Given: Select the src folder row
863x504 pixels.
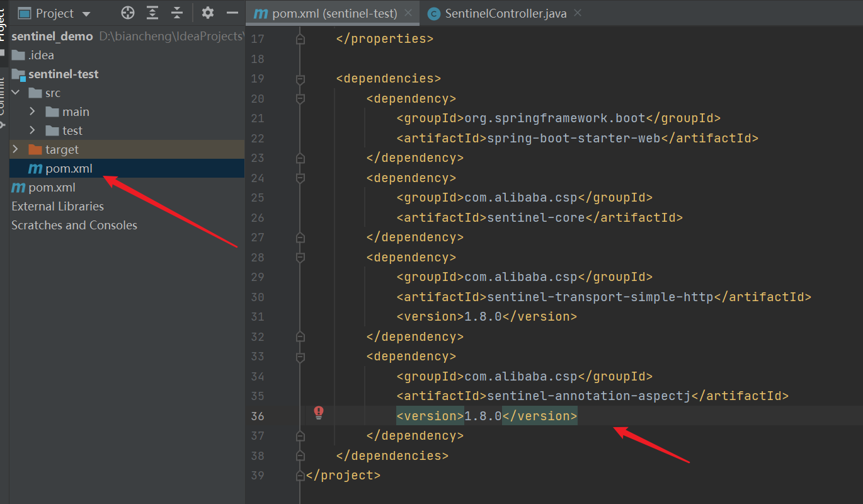Looking at the screenshot, I should coord(127,93).
